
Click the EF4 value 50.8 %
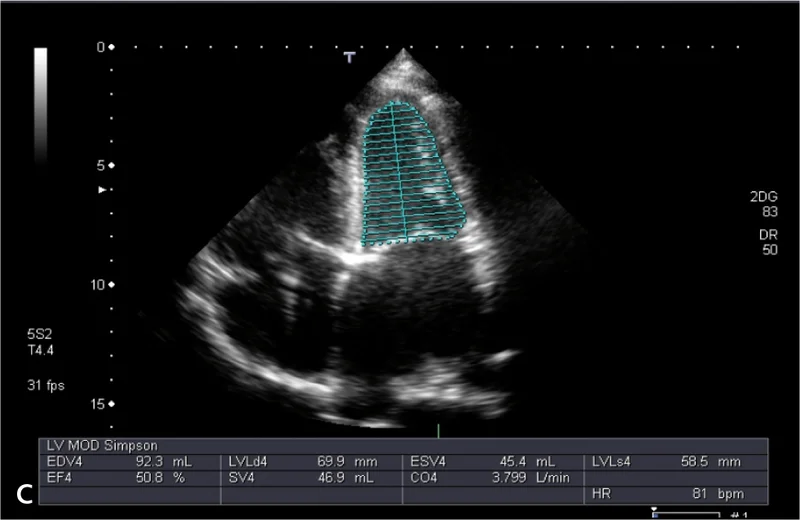[x=160, y=478]
